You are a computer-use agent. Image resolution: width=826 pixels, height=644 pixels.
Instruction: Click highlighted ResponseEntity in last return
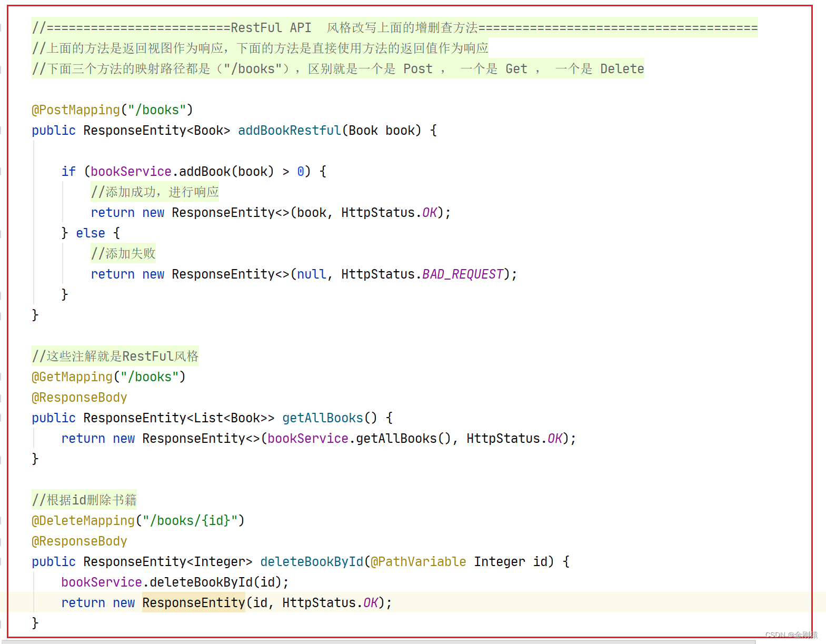coord(194,603)
